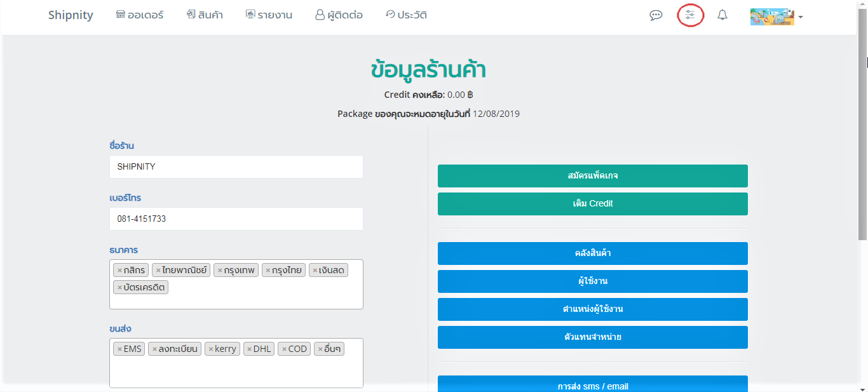Remove the COD shipping tag
Screen dimensions: 868x392
tap(284, 349)
